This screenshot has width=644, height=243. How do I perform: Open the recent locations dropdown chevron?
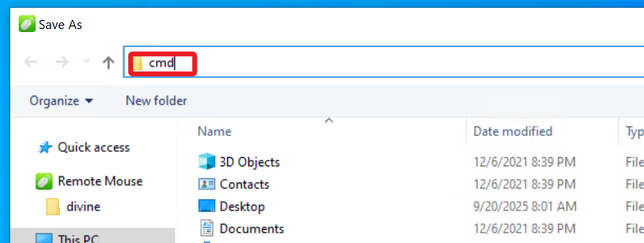point(86,62)
